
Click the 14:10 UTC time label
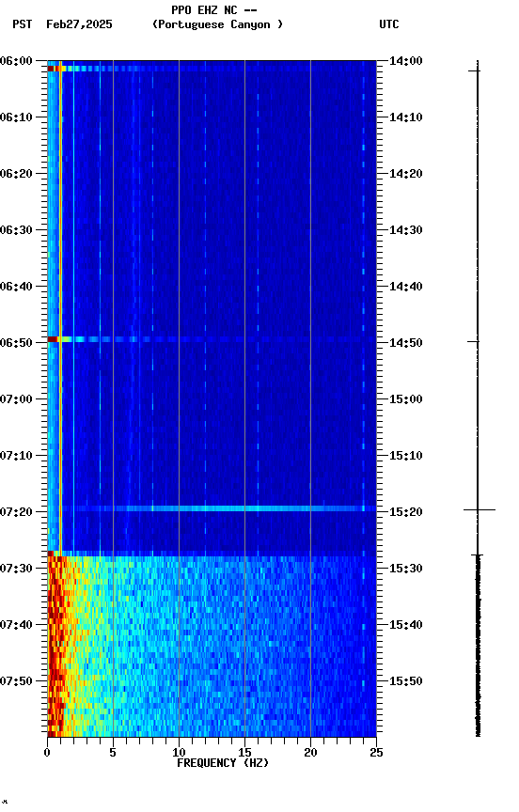click(x=406, y=117)
